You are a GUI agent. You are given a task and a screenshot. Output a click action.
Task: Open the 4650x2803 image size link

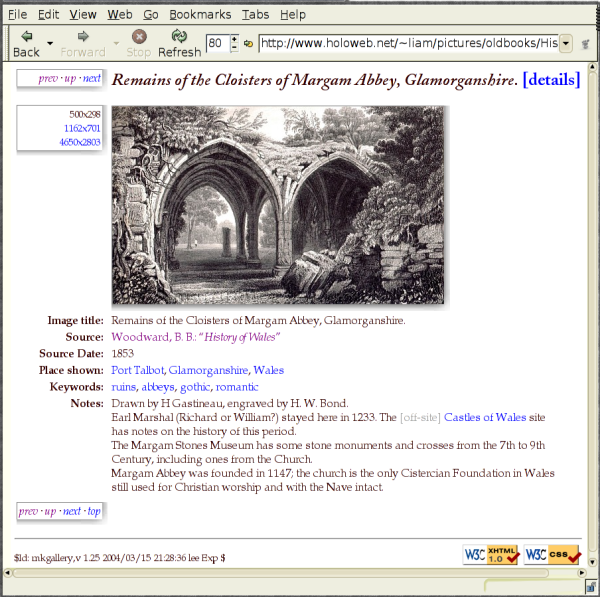point(80,143)
